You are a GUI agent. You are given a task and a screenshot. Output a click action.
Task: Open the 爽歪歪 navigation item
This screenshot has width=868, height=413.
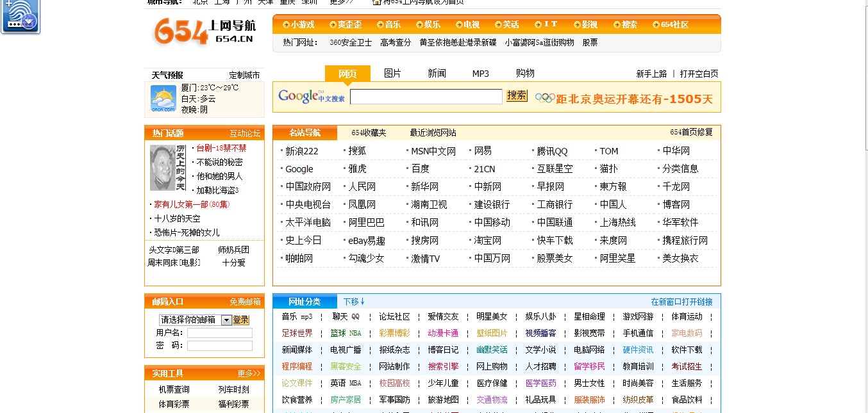click(x=346, y=24)
